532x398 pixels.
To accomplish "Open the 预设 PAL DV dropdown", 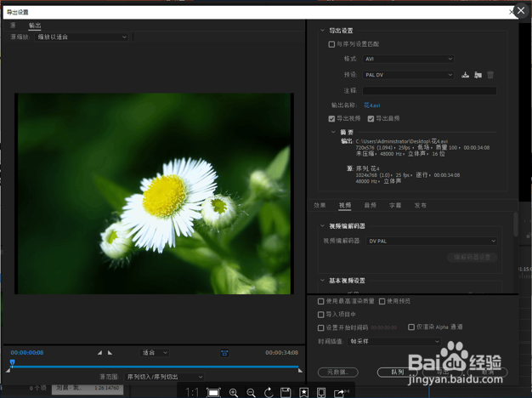I will click(x=409, y=75).
